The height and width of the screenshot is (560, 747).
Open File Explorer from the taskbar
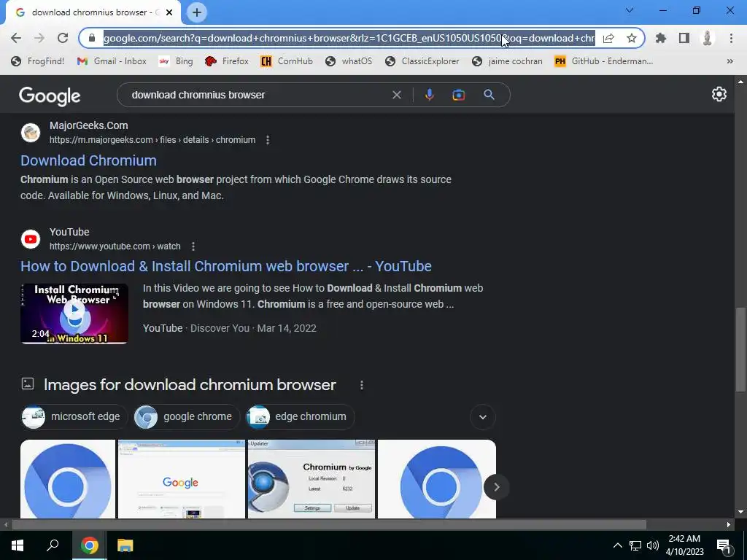tap(125, 545)
